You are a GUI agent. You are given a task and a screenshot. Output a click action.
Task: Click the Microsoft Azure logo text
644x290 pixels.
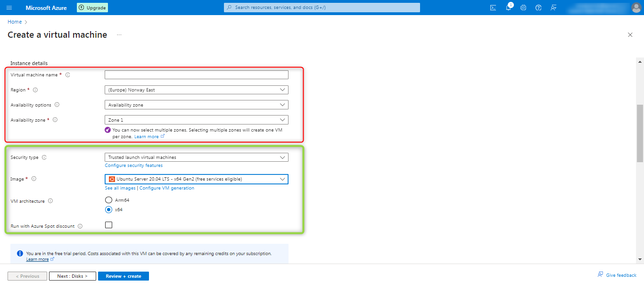(46, 8)
